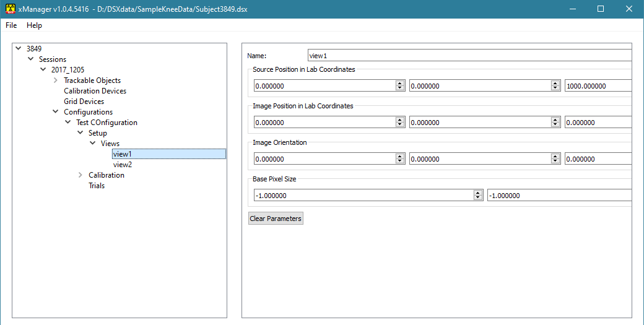Select view2 in the tree
Screen dimensions: 644x325
(123, 165)
